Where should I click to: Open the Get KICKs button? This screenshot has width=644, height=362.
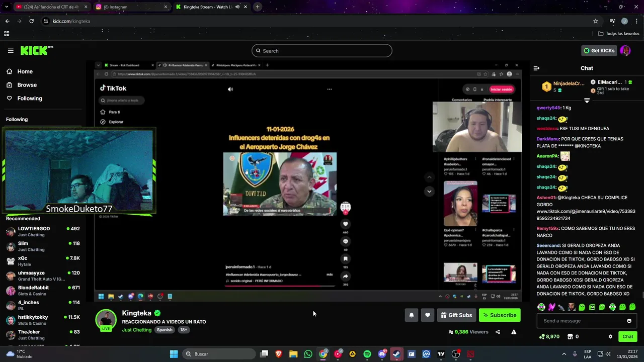(599, 51)
